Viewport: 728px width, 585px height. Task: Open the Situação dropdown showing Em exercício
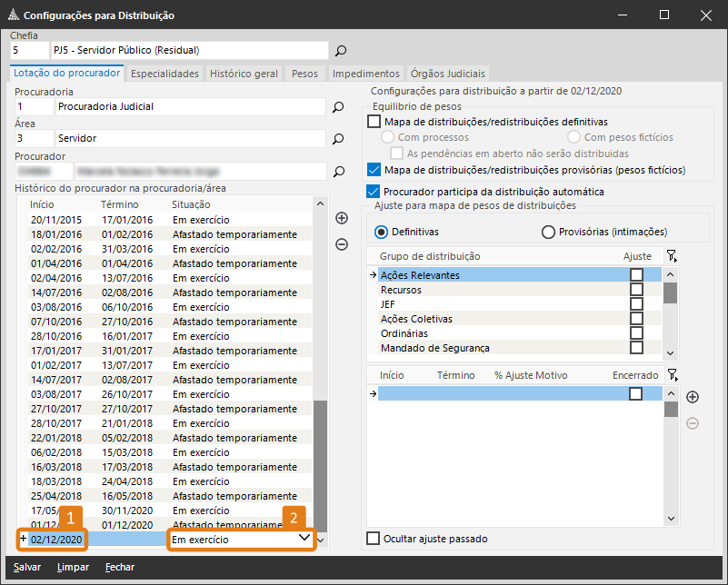click(x=304, y=539)
